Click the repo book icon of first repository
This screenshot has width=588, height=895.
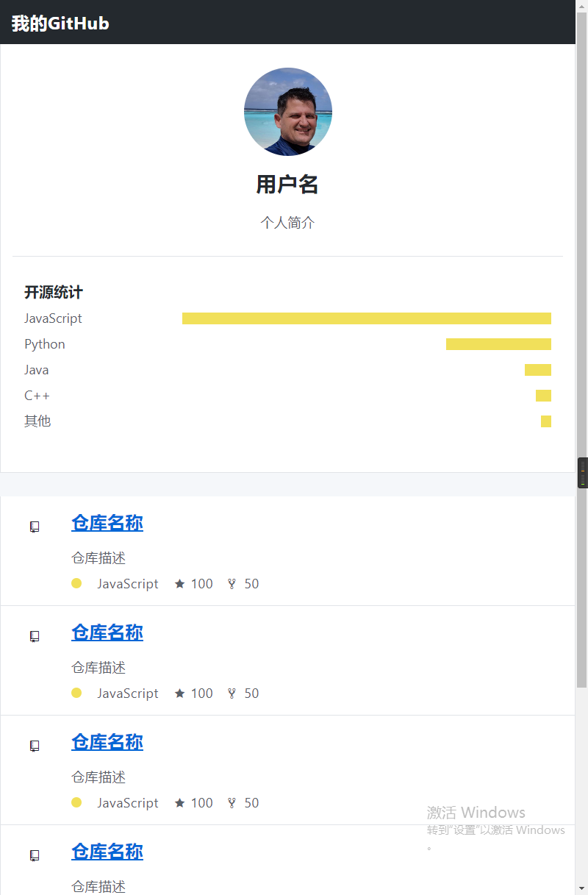(35, 527)
